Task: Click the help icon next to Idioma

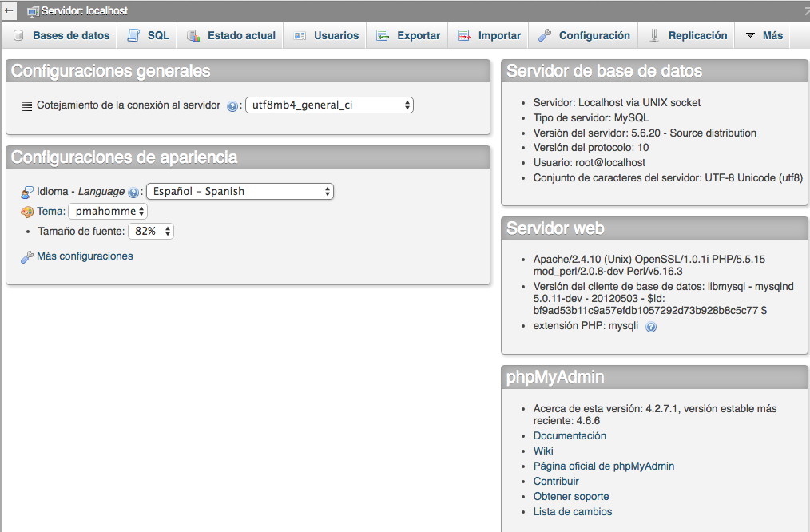Action: pyautogui.click(x=133, y=193)
